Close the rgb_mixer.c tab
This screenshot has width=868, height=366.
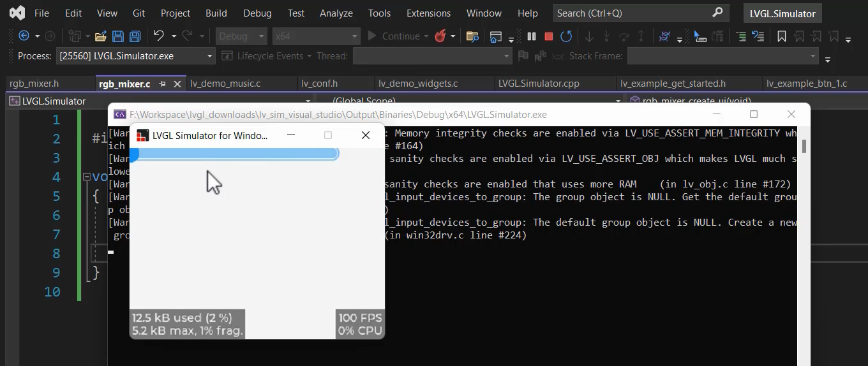[x=176, y=84]
